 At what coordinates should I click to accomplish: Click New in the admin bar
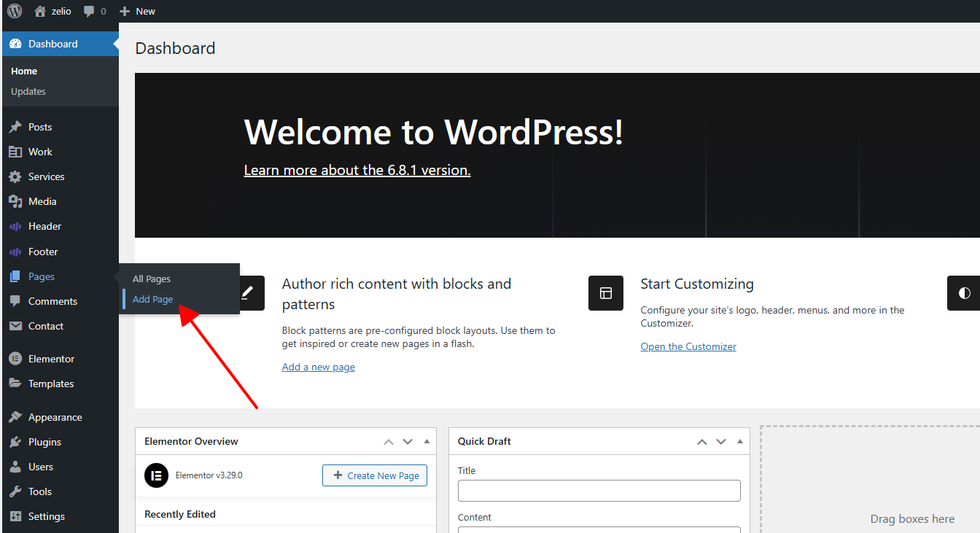(x=145, y=11)
